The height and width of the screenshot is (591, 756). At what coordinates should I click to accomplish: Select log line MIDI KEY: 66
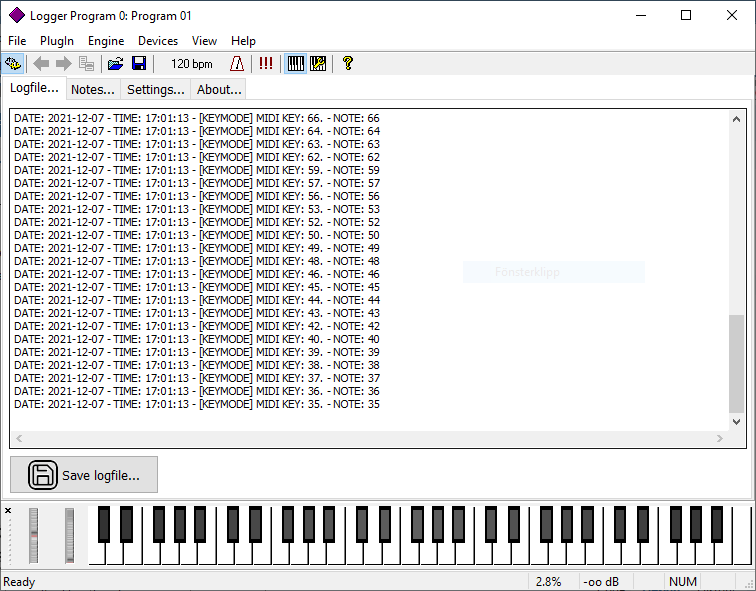[197, 118]
